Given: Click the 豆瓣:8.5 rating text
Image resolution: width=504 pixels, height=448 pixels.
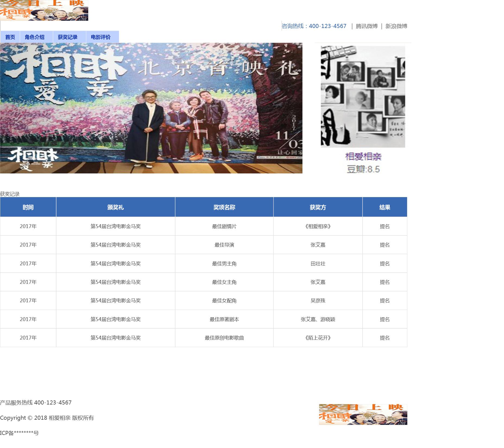Looking at the screenshot, I should point(363,169).
